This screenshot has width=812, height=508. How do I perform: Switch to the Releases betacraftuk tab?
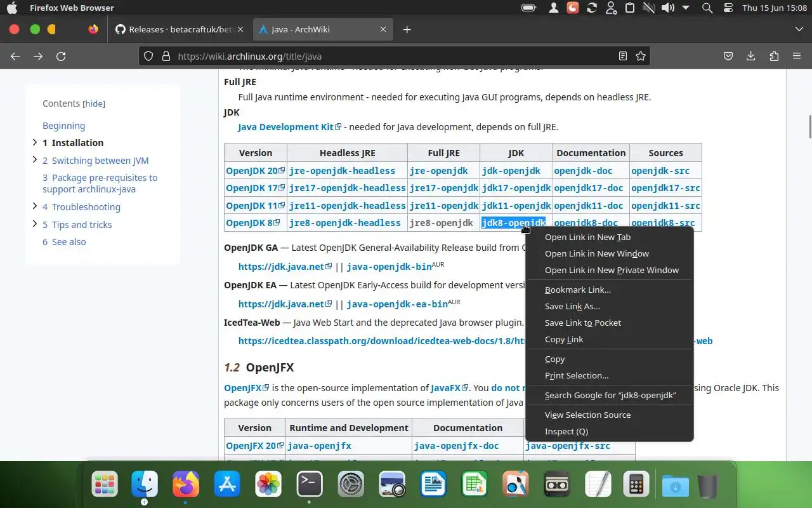pos(180,29)
